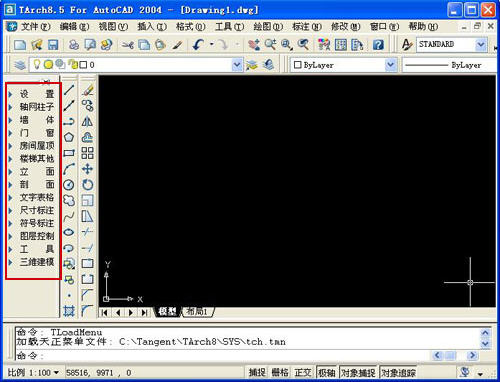Image resolution: width=500 pixels, height=382 pixels.
Task: Open the ByLayer linetype selector
Action: (449, 65)
